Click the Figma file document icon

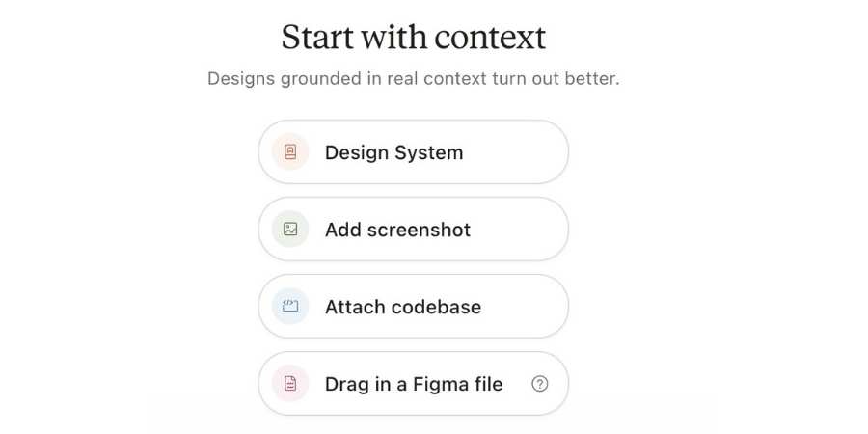click(x=290, y=384)
